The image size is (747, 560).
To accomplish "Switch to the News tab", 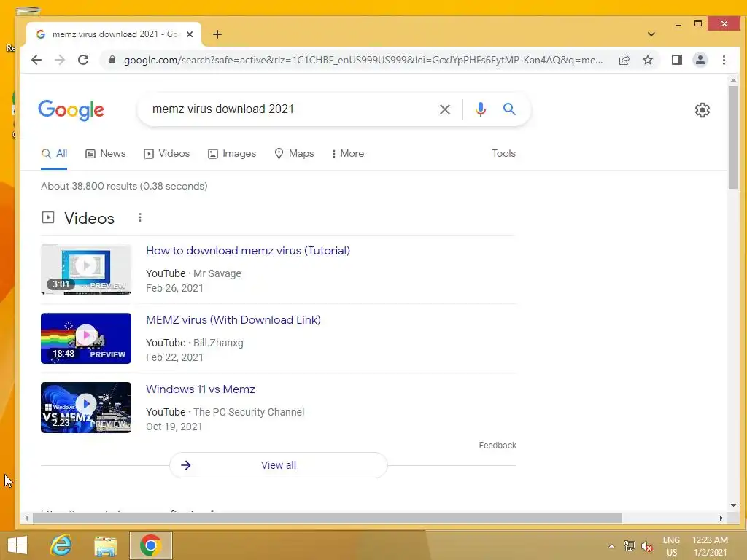I will click(x=105, y=153).
